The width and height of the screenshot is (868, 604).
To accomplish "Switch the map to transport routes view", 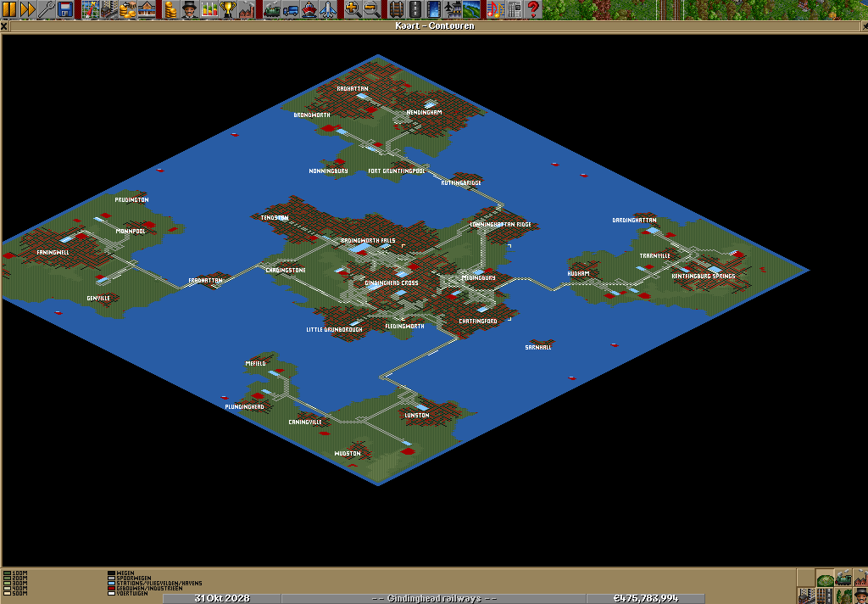I will pos(825,596).
